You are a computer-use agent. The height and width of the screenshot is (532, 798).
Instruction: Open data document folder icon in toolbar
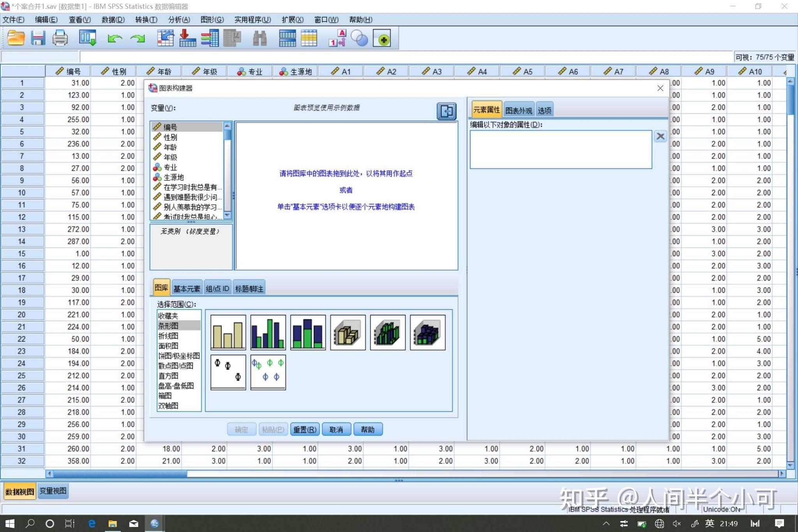pyautogui.click(x=16, y=38)
